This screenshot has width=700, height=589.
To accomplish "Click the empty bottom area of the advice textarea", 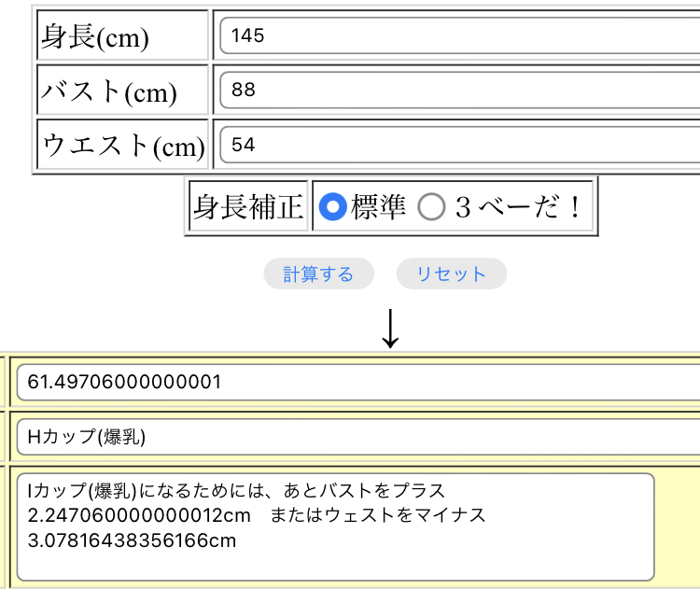I will [336, 565].
